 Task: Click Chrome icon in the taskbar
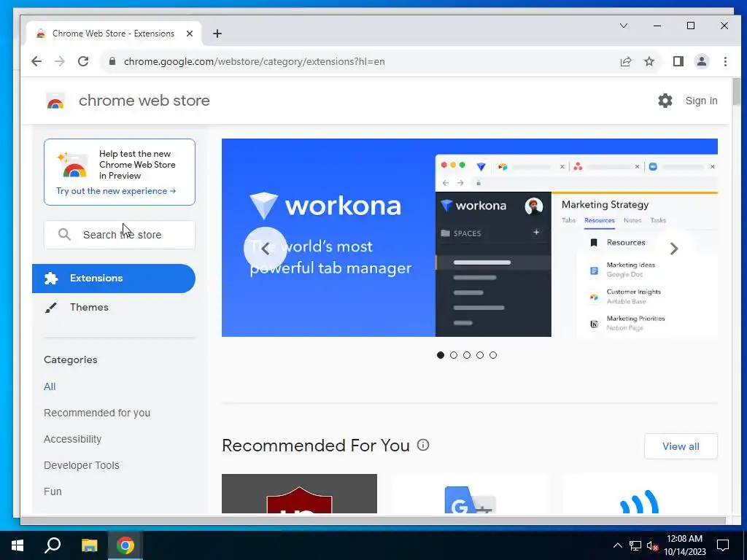(125, 545)
